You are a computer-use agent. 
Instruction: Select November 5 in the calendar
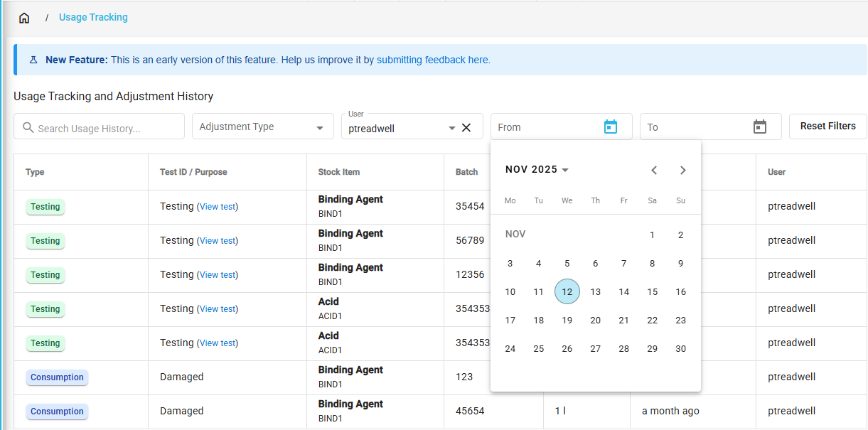[567, 263]
